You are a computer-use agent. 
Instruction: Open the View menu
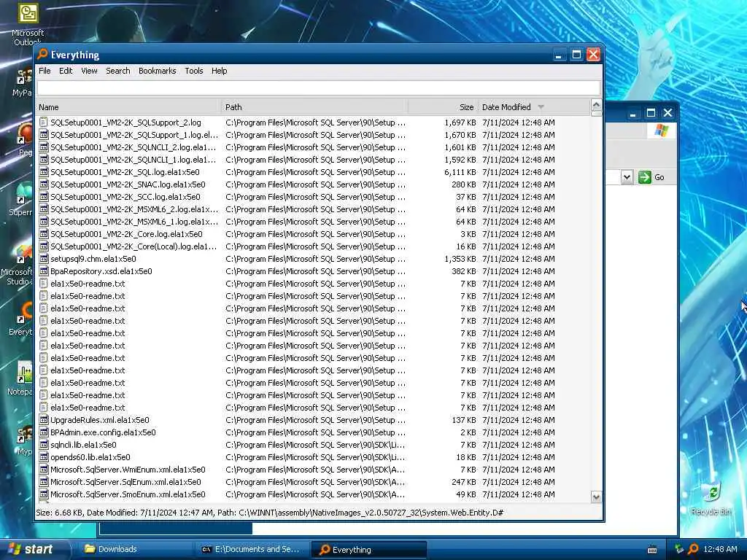(x=89, y=71)
